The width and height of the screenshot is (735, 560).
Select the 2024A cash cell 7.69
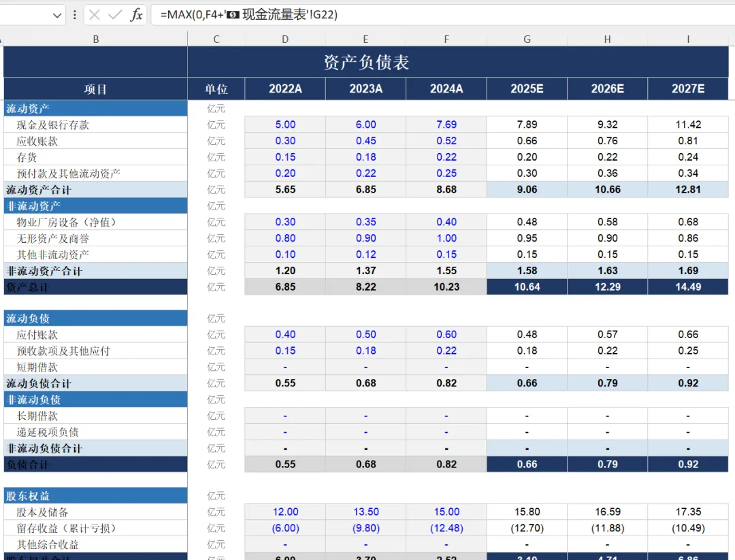446,125
